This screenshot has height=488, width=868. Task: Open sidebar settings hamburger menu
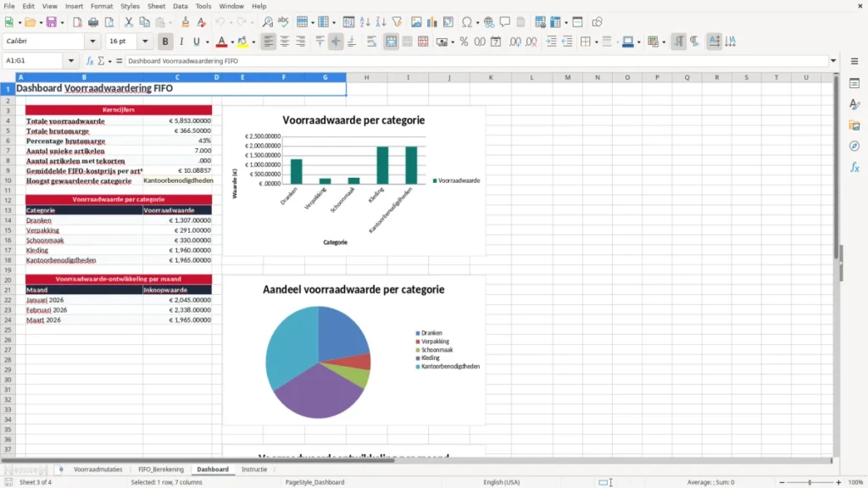854,61
